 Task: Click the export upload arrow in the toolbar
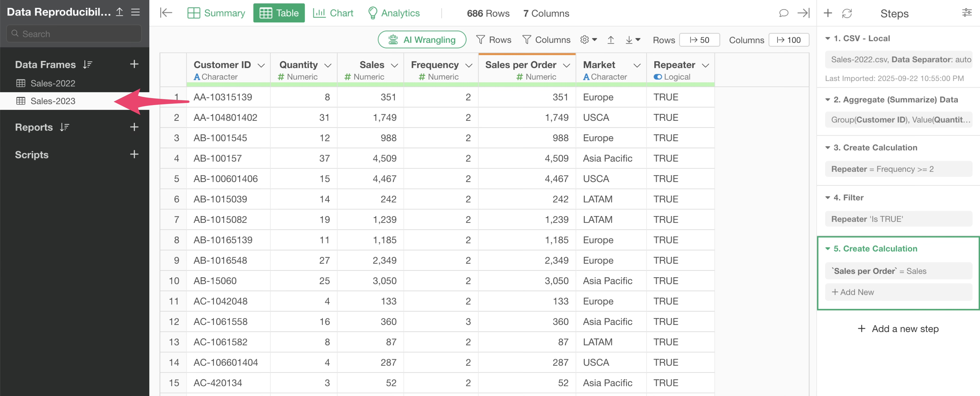click(611, 40)
